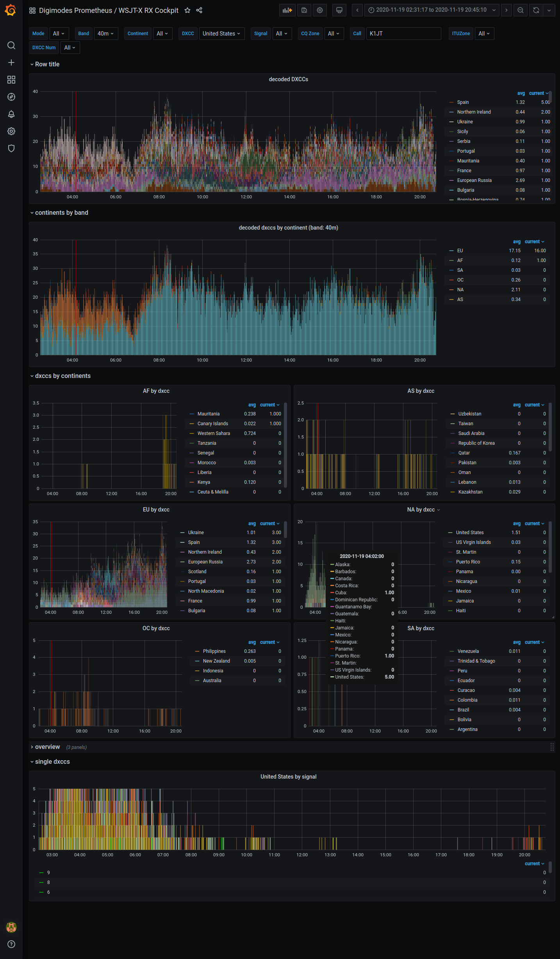Sort decoded DXCCs legend by current

pyautogui.click(x=539, y=93)
